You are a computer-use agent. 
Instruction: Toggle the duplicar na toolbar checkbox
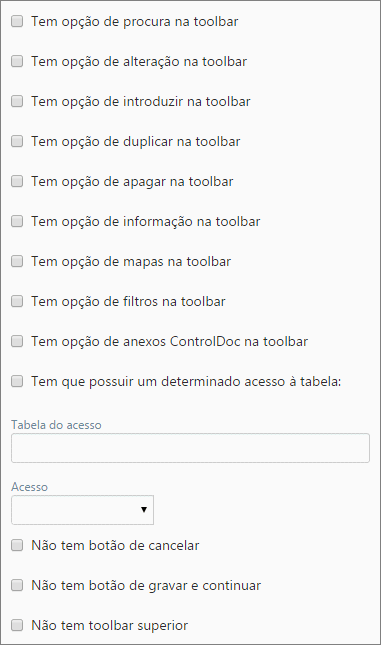pyautogui.click(x=17, y=141)
